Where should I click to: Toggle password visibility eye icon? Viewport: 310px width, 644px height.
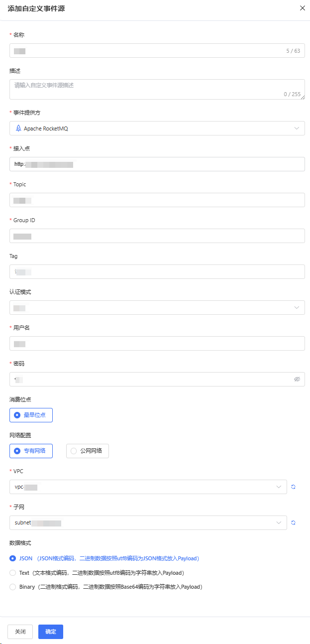click(x=297, y=379)
